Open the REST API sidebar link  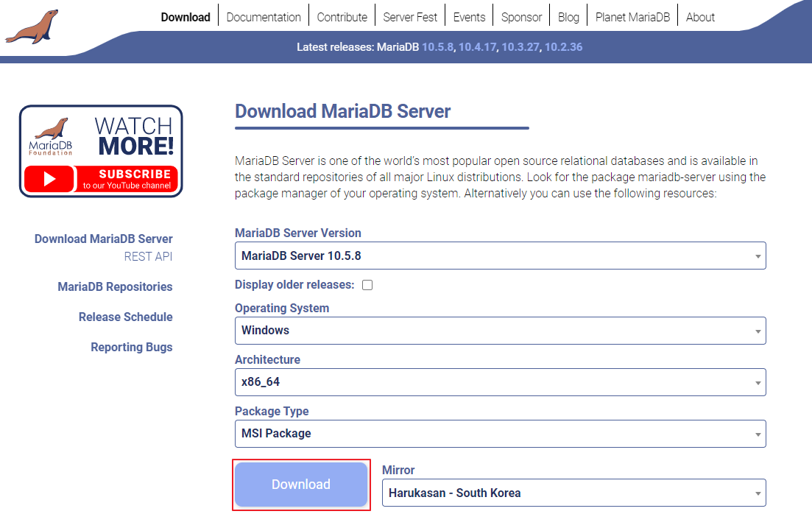coord(148,256)
